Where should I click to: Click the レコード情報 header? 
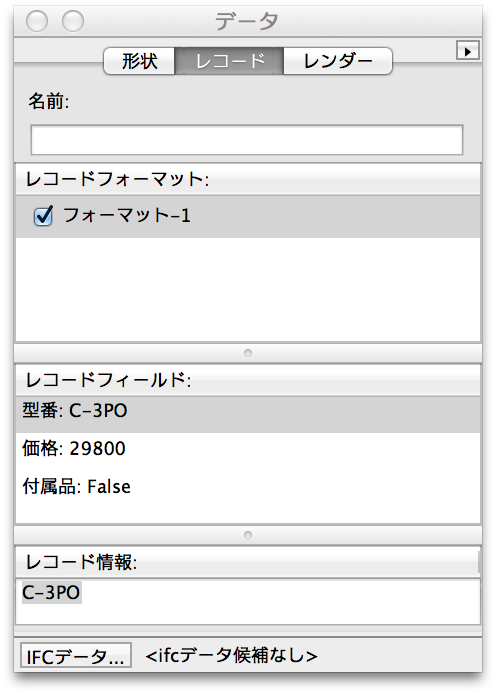tap(248, 562)
